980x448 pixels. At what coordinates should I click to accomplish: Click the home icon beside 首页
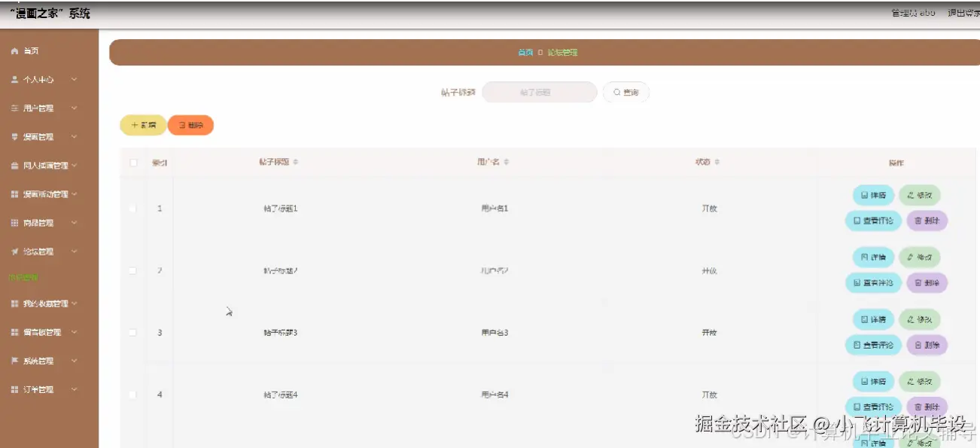[x=14, y=51]
